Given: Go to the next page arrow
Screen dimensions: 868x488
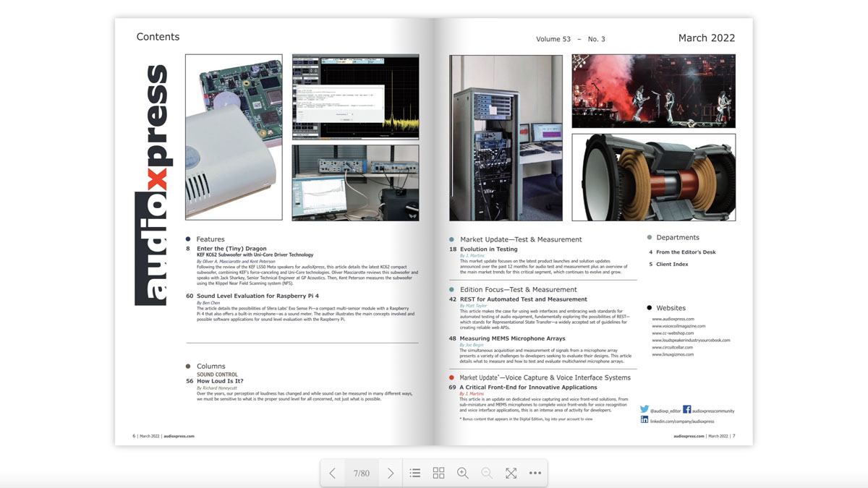Looking at the screenshot, I should [x=391, y=474].
